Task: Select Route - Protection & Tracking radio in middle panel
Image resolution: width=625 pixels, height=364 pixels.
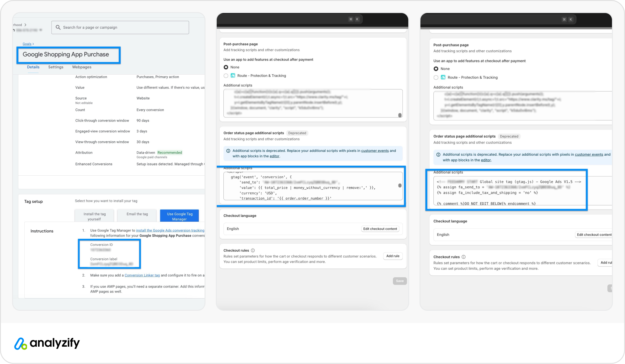Action: point(226,76)
